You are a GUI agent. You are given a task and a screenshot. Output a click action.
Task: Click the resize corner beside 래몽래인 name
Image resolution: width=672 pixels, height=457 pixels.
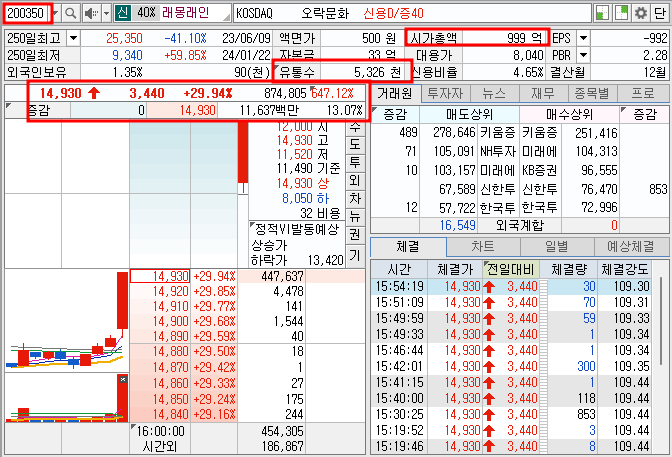tap(226, 18)
